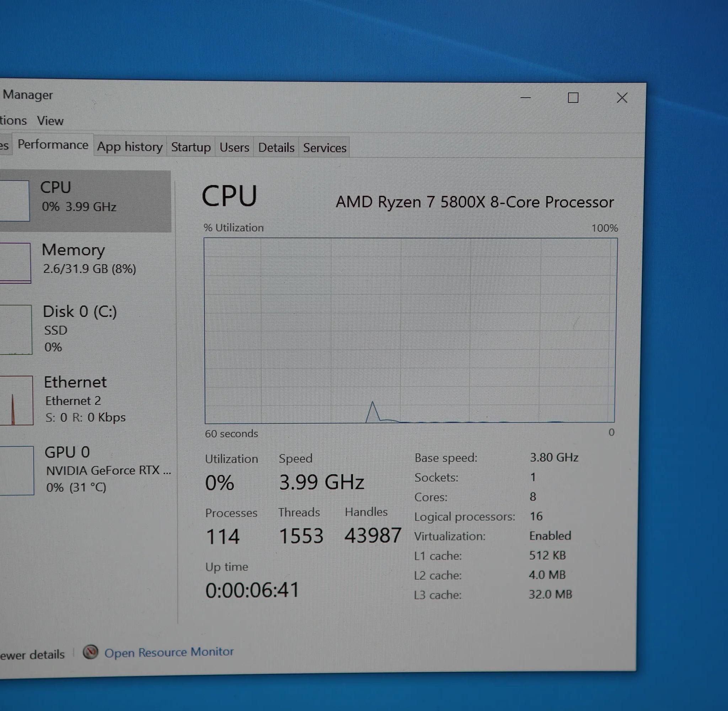Click the Logical processors value 16

tap(536, 517)
